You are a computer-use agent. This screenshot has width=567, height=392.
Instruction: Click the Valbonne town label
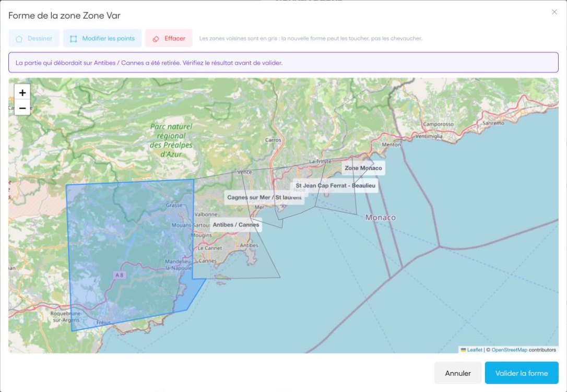[206, 215]
